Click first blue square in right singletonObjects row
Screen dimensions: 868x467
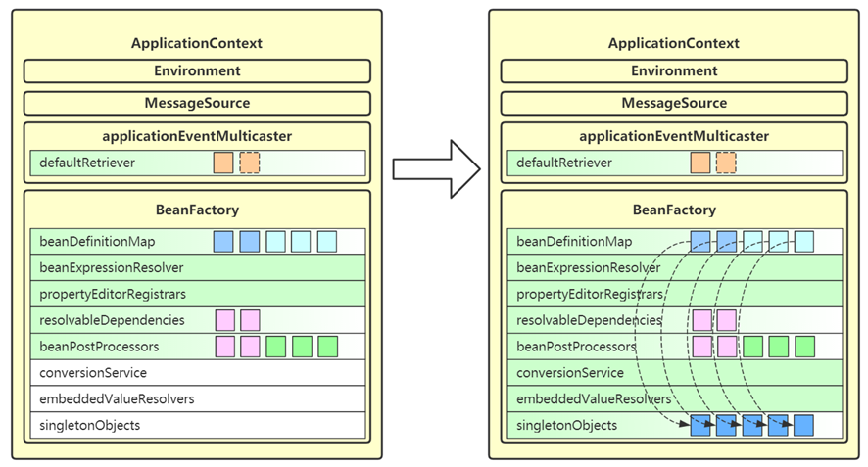[x=700, y=426]
